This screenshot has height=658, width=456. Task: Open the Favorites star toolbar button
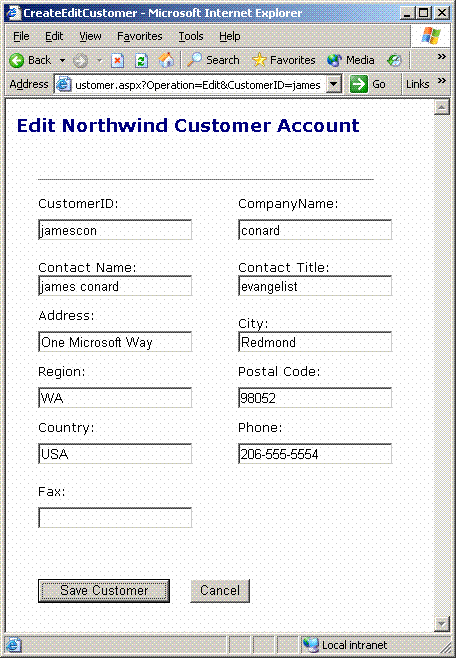284,60
